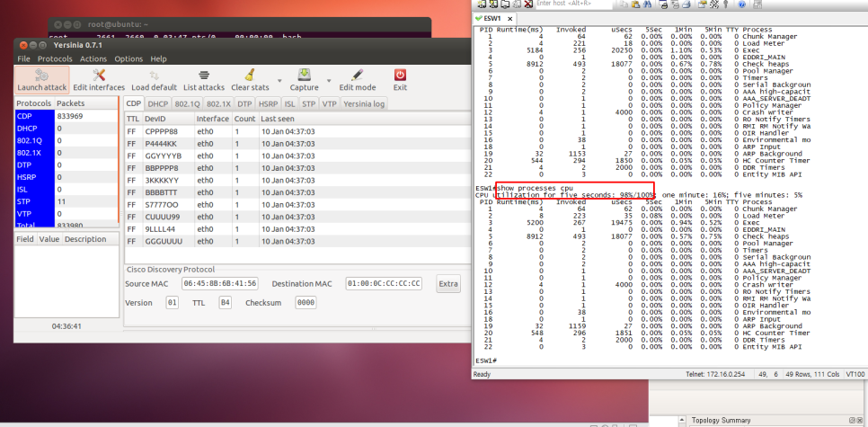
Task: Switch to the ISL tab
Action: pyautogui.click(x=290, y=103)
